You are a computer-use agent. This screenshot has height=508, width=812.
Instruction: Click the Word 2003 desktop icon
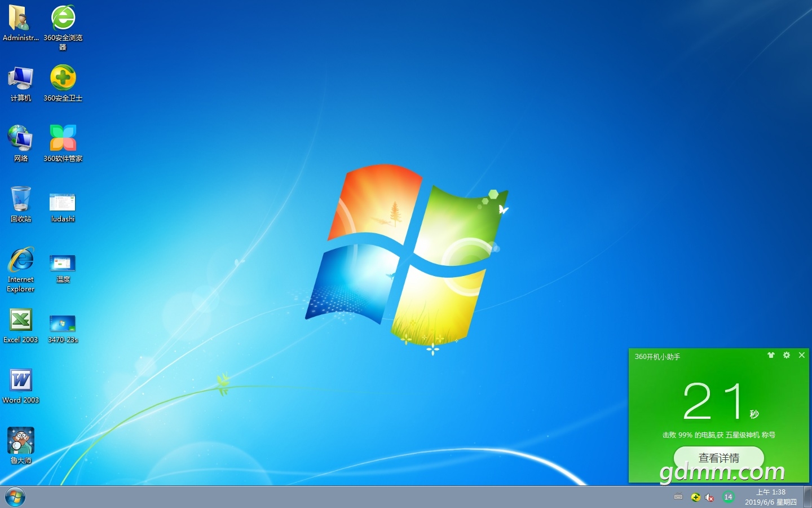coord(21,380)
